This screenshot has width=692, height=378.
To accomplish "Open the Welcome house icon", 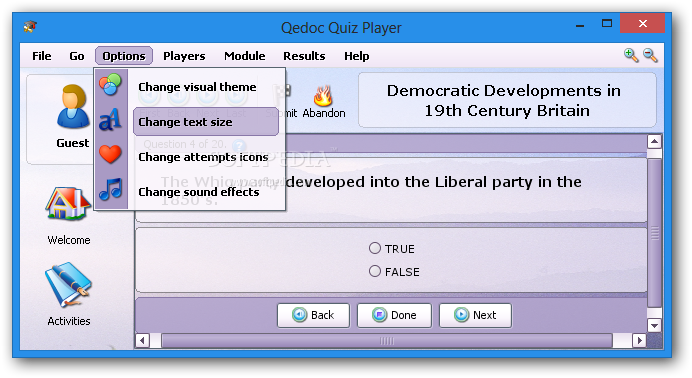I will pos(68,204).
